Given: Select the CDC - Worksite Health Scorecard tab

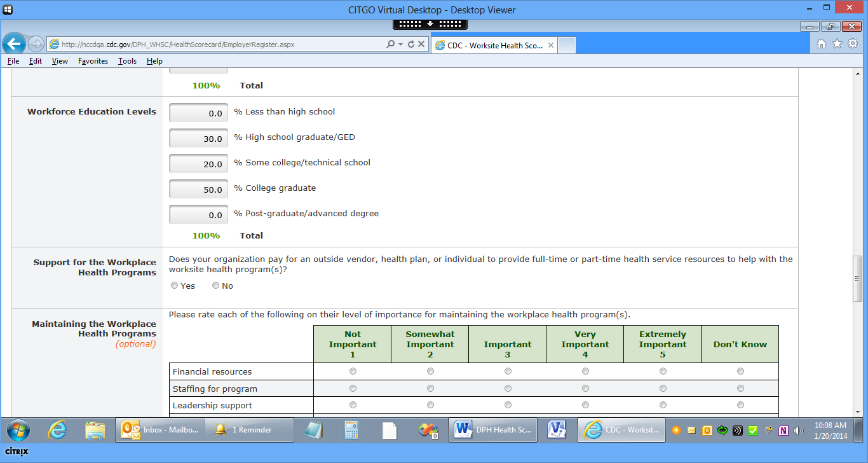Looking at the screenshot, I should click(x=495, y=46).
